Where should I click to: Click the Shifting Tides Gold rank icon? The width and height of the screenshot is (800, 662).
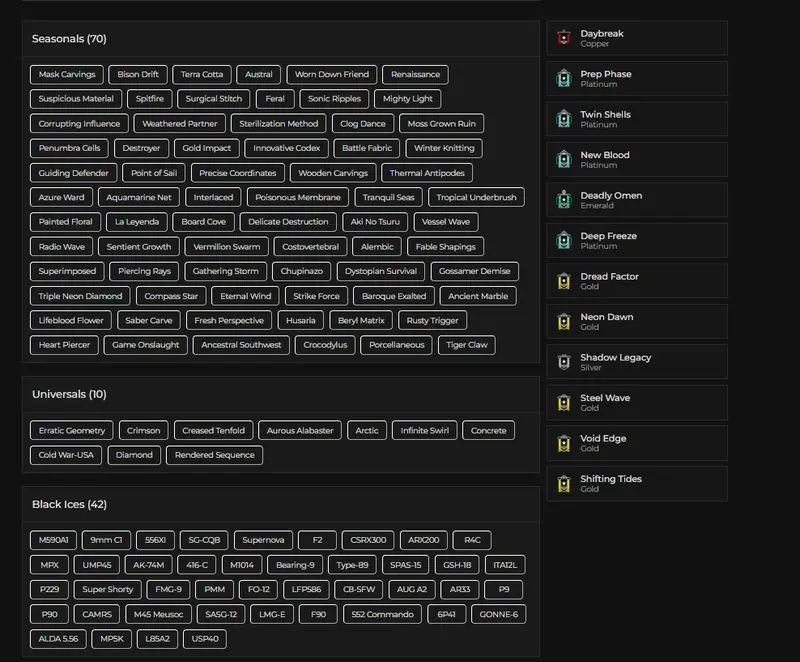click(x=563, y=484)
